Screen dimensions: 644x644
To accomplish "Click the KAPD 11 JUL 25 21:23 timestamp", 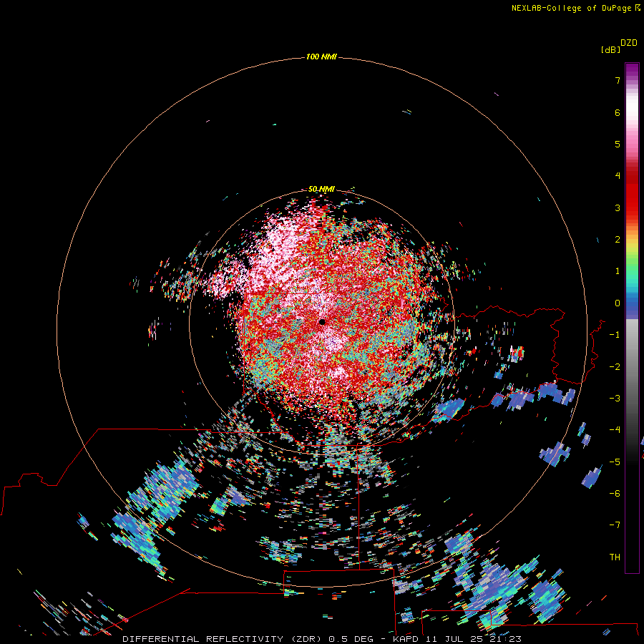I will click(457, 639).
